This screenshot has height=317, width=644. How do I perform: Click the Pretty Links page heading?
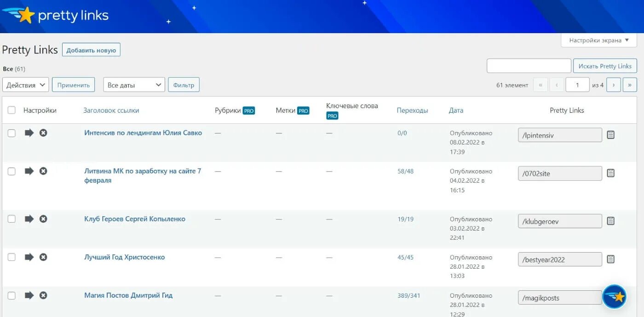(x=30, y=50)
